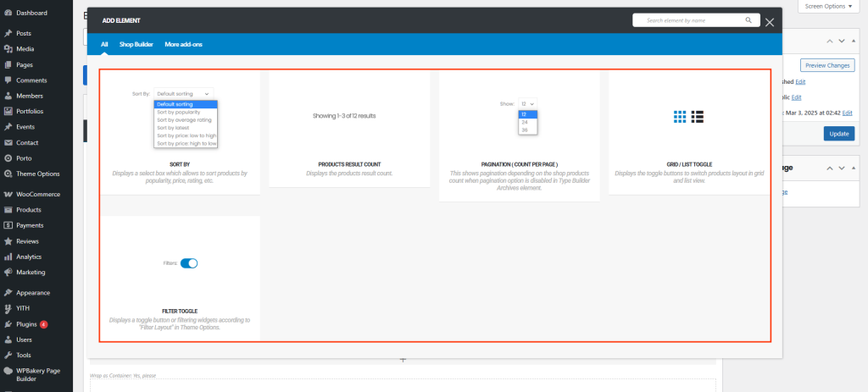Open the Sort By default sorting dropdown
Screen dimensions: 868x392
click(x=183, y=93)
